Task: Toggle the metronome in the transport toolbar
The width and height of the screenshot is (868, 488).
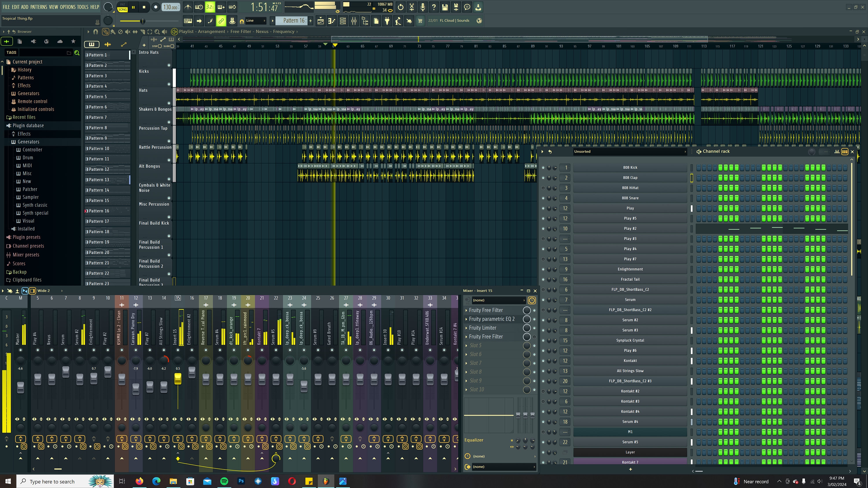Action: click(188, 7)
